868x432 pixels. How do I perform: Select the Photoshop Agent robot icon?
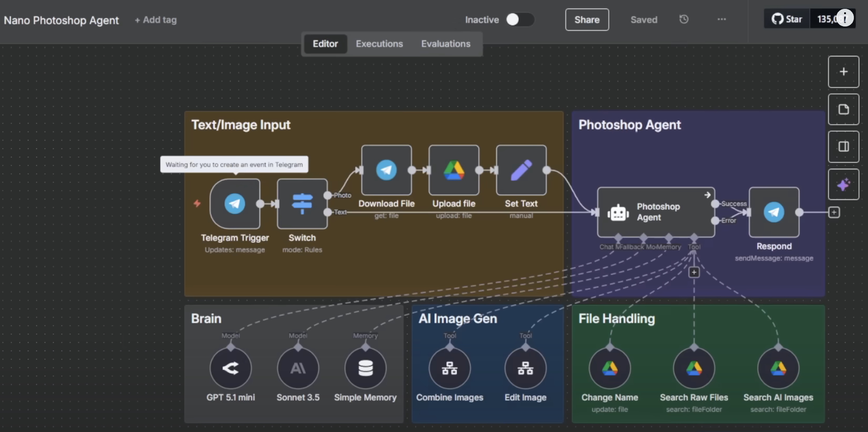pyautogui.click(x=618, y=212)
